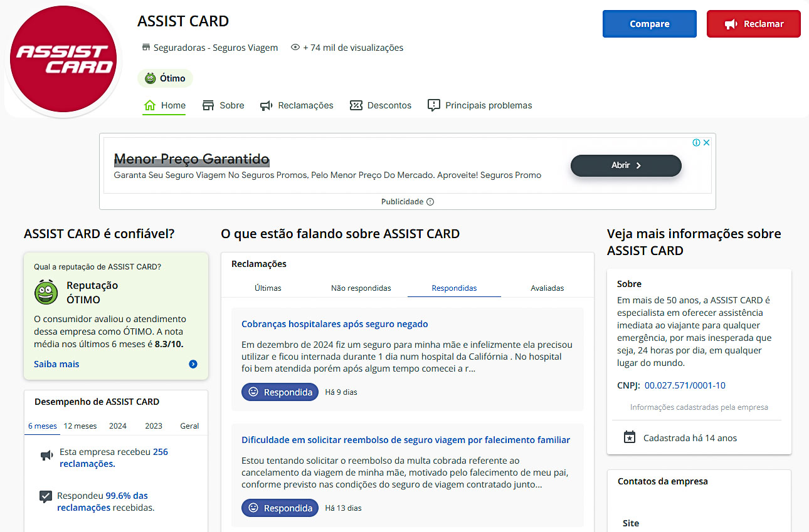Click the green Ótimo face badge
The height and width of the screenshot is (532, 809).
[x=165, y=78]
